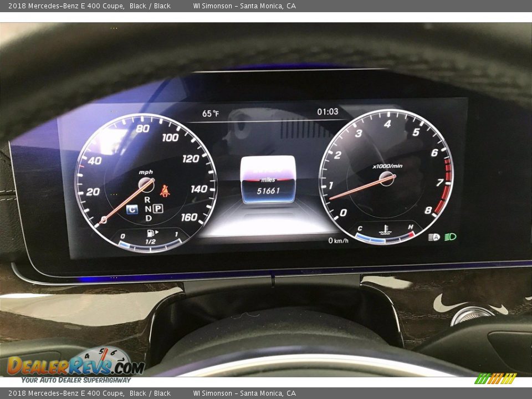The height and width of the screenshot is (399, 532).
Task: Click the 160 mark on speedometer
Action: click(190, 217)
